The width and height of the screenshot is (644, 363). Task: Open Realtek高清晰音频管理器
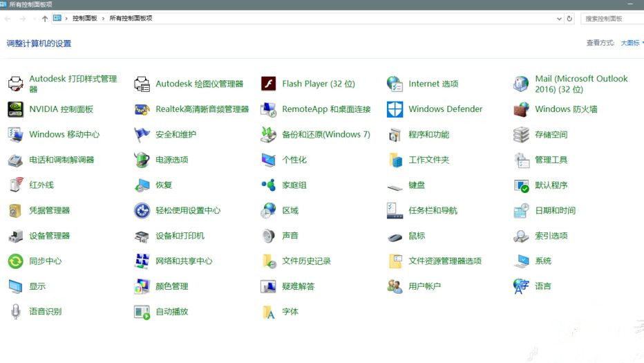point(202,109)
